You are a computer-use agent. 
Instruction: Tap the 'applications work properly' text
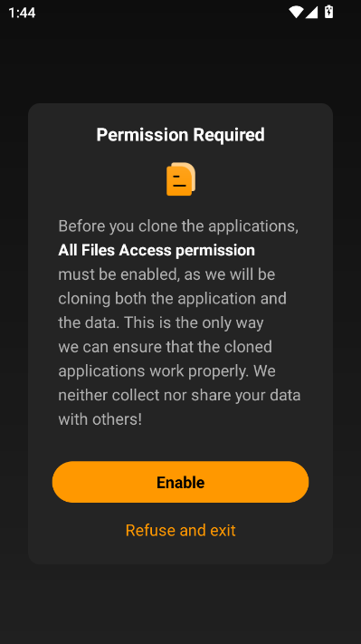pyautogui.click(x=154, y=371)
